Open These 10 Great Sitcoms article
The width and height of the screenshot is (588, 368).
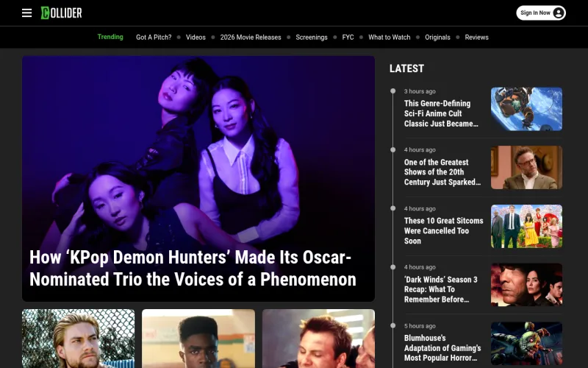pyautogui.click(x=443, y=230)
